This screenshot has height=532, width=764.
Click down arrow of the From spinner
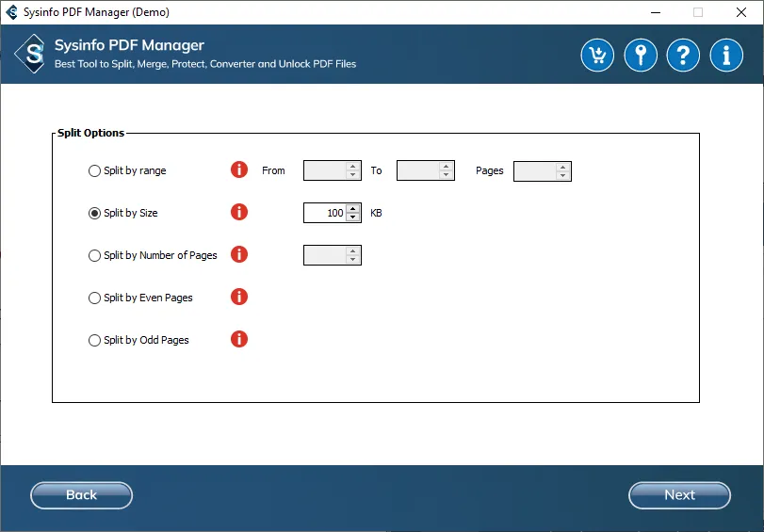[x=352, y=175]
